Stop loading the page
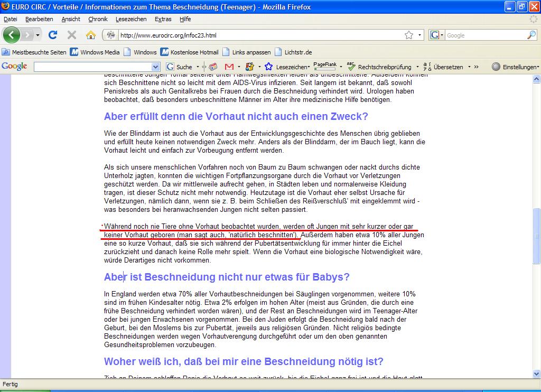This screenshot has width=541, height=392. pyautogui.click(x=72, y=35)
